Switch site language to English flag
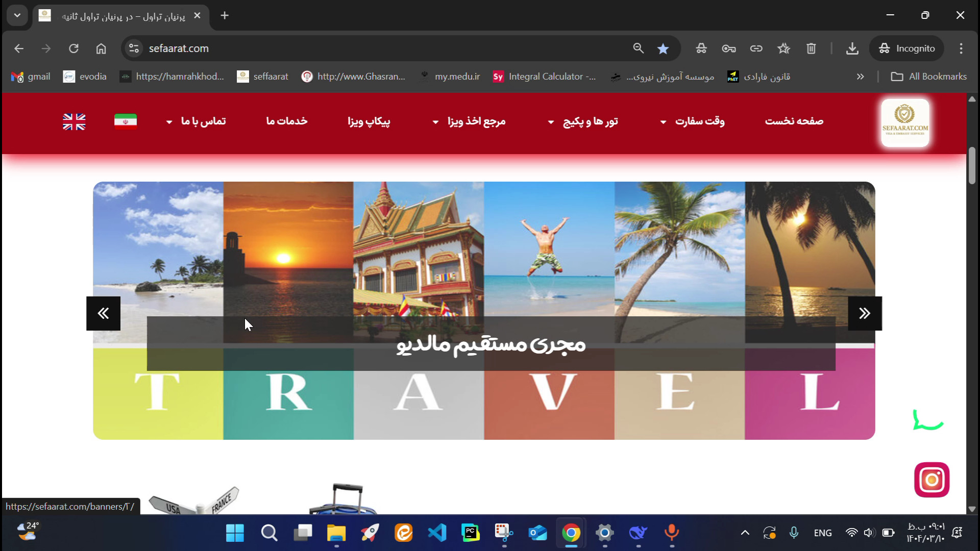The image size is (980, 551). pyautogui.click(x=74, y=121)
